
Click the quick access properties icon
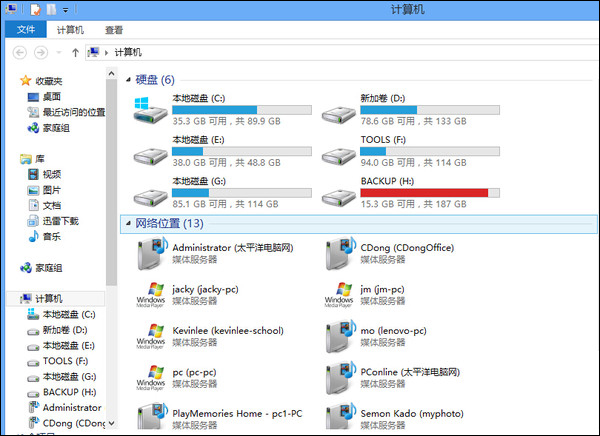coord(35,9)
